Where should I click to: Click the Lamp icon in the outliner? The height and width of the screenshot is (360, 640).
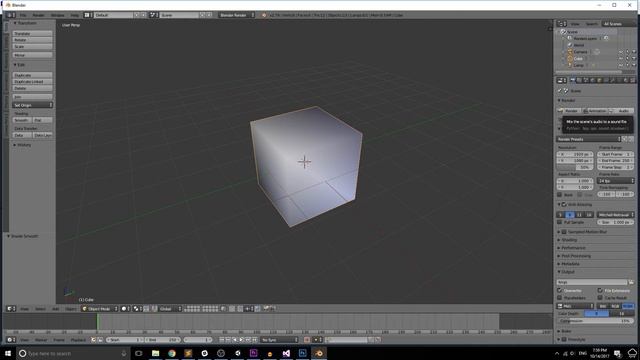point(570,65)
